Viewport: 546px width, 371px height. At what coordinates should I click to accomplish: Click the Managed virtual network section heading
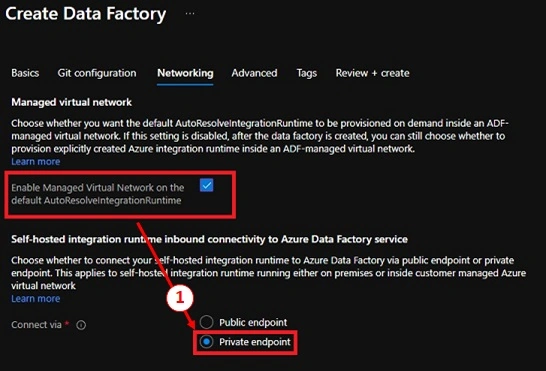point(71,102)
